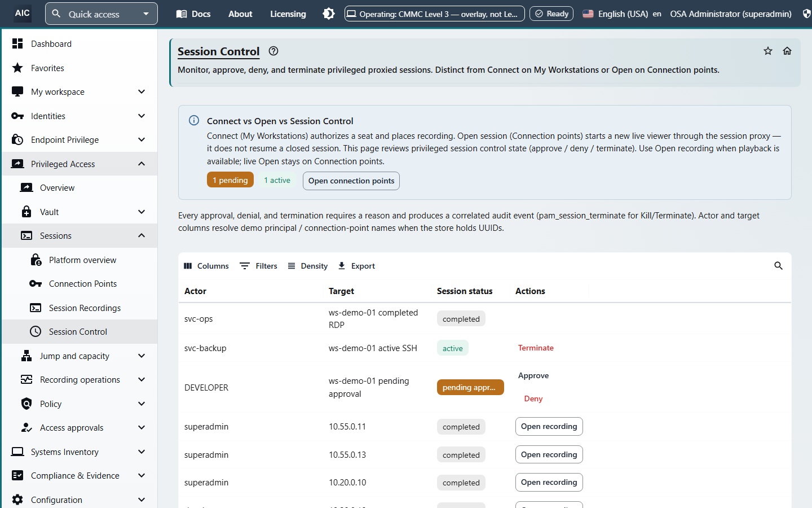This screenshot has width=812, height=508.
Task: Open Connection Points in sidebar
Action: [x=79, y=283]
